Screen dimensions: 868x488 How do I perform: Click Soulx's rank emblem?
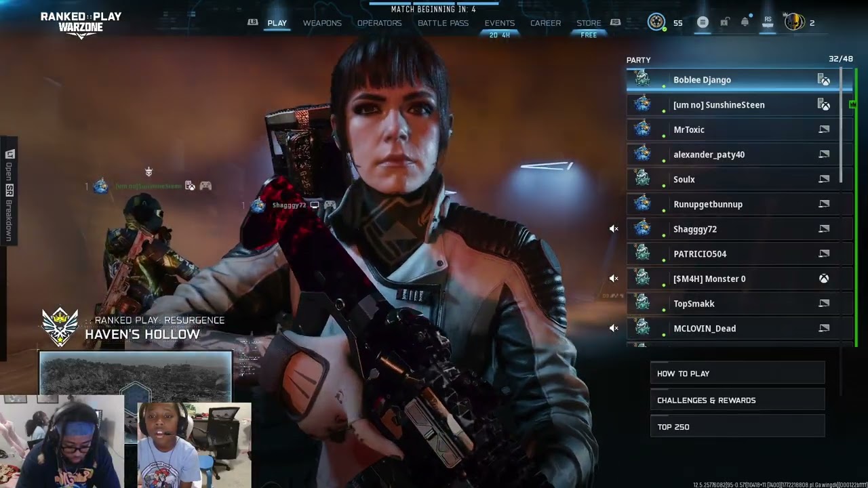642,179
